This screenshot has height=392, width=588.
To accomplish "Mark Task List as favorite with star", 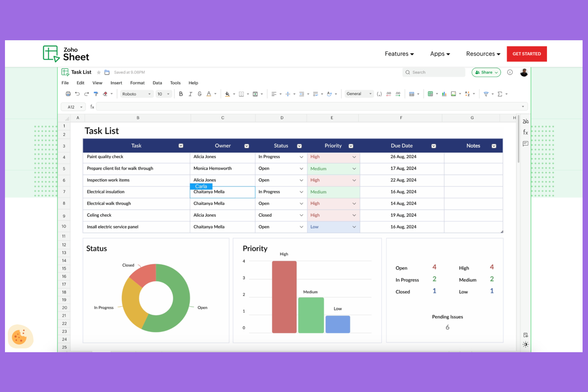I will point(99,72).
